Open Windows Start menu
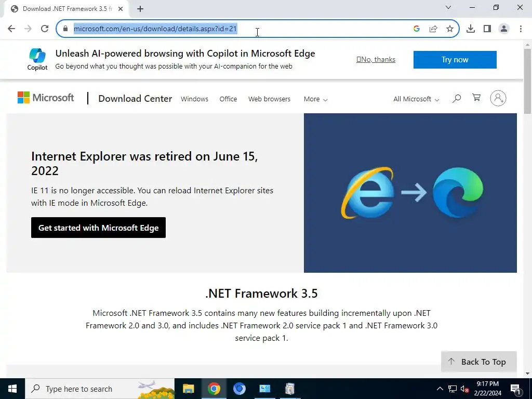 pyautogui.click(x=12, y=389)
